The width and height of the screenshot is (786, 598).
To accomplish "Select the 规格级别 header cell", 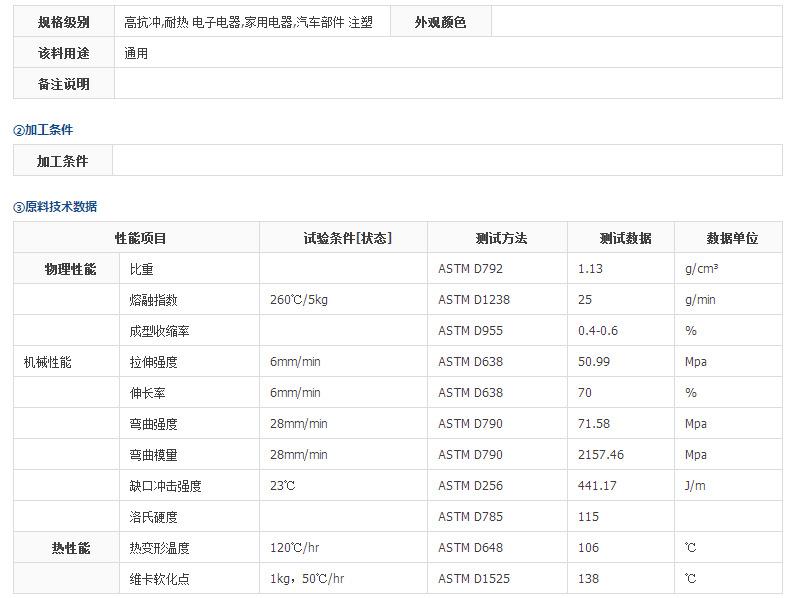I will [x=64, y=22].
